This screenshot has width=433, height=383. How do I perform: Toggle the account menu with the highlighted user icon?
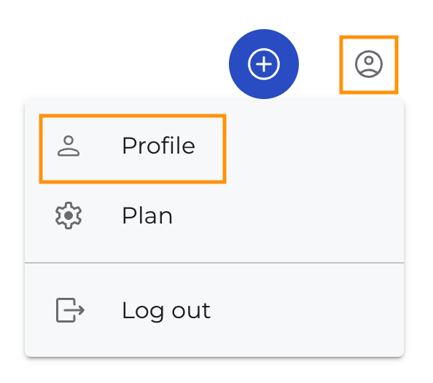coord(369,64)
